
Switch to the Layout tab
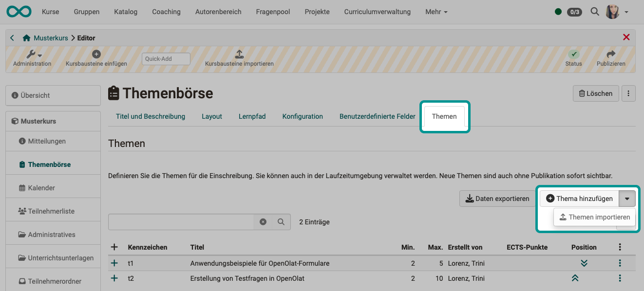pyautogui.click(x=211, y=116)
